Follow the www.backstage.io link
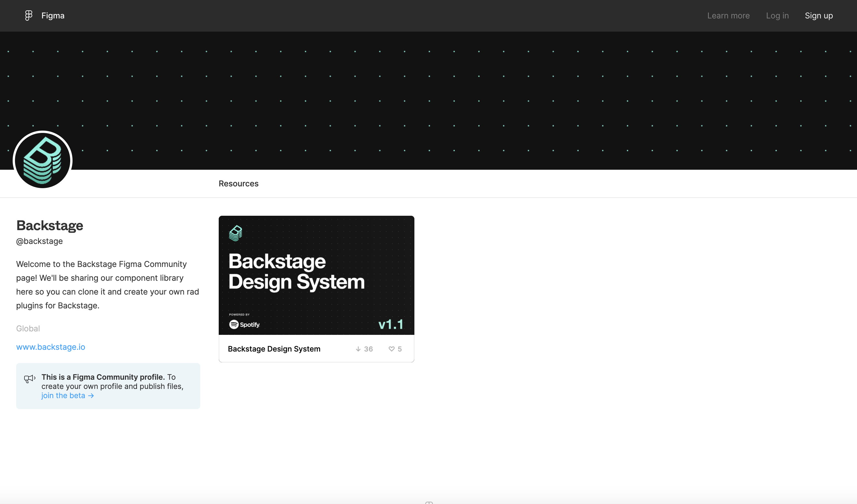Image resolution: width=857 pixels, height=504 pixels. pos(51,347)
